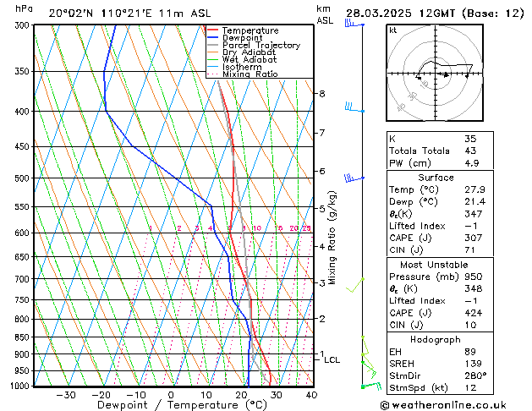Click the SREH value 139

tap(474, 364)
